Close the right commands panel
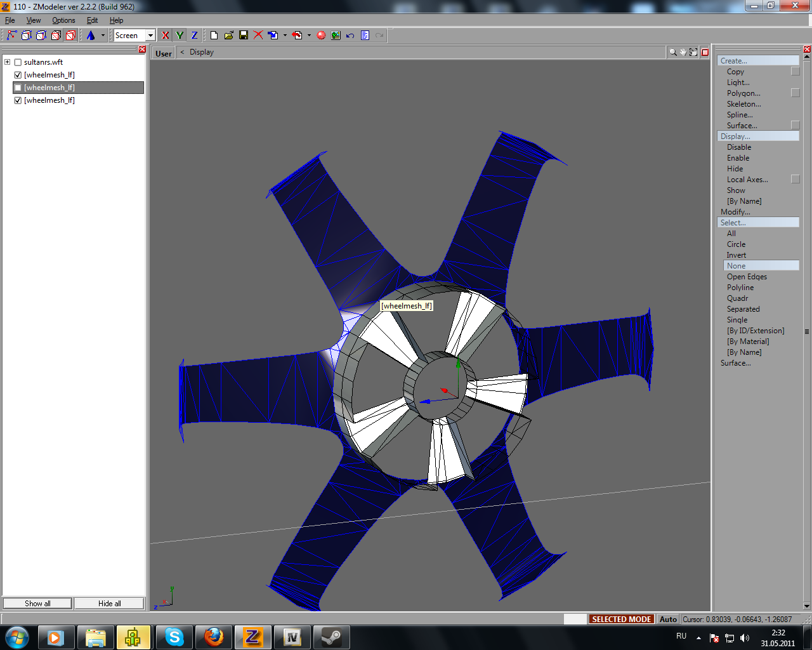812x650 pixels. pyautogui.click(x=807, y=50)
